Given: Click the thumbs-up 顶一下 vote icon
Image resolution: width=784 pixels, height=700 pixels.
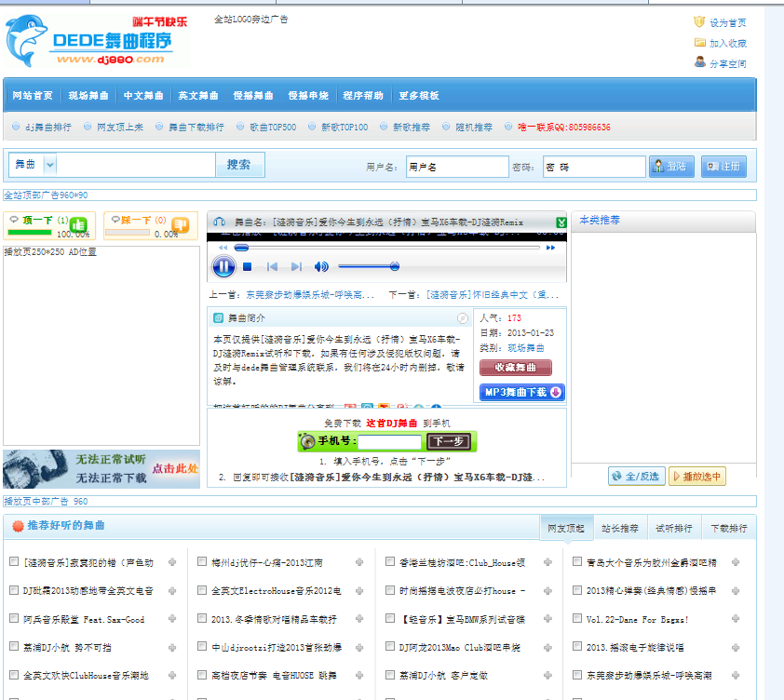Looking at the screenshot, I should [78, 224].
